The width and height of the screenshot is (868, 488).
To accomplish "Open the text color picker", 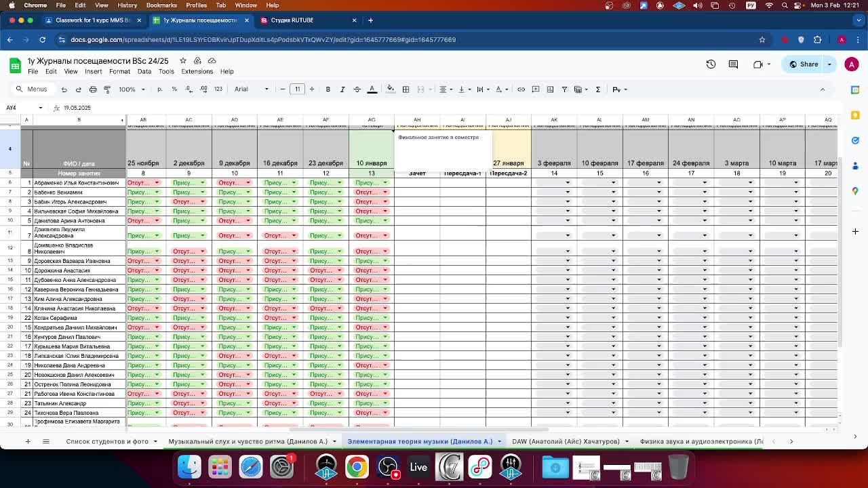I will tap(372, 89).
